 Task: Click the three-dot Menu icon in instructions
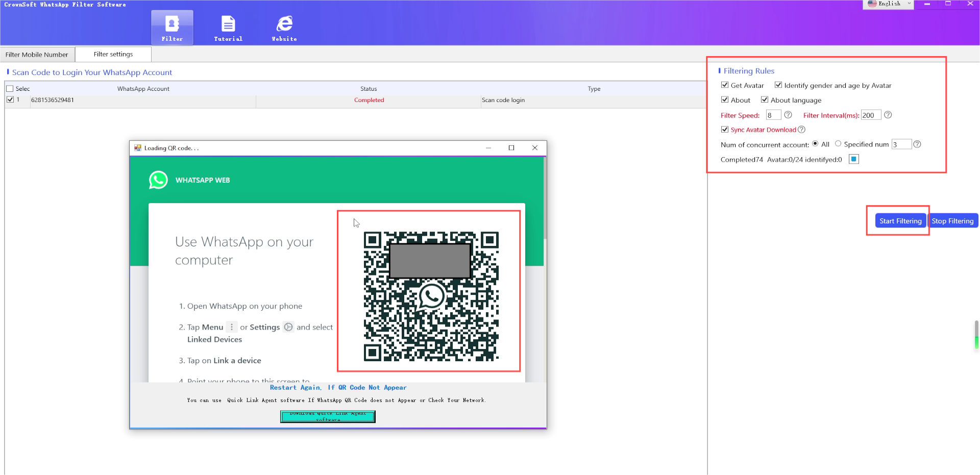[x=232, y=327]
